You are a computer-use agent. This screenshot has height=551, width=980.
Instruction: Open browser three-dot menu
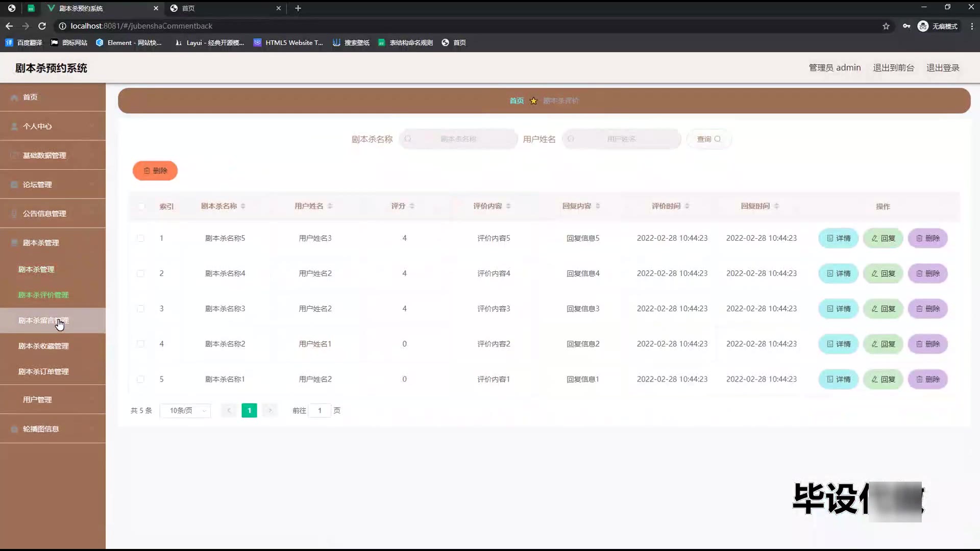click(971, 26)
